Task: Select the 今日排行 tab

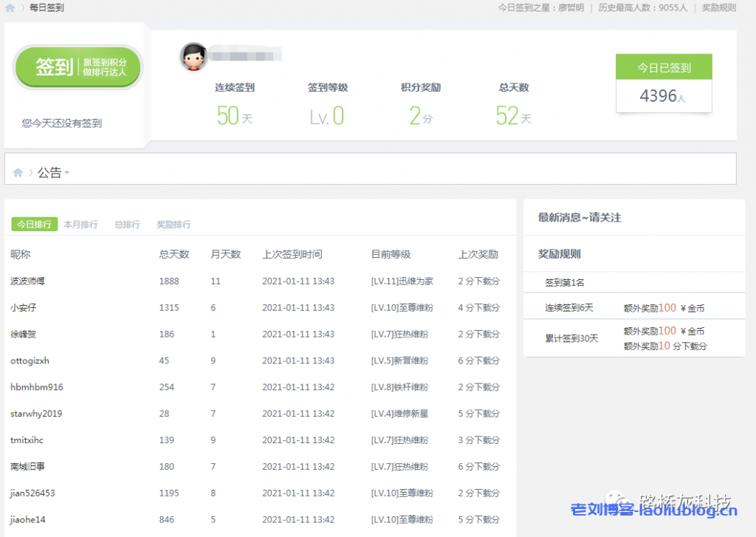Action: click(34, 225)
